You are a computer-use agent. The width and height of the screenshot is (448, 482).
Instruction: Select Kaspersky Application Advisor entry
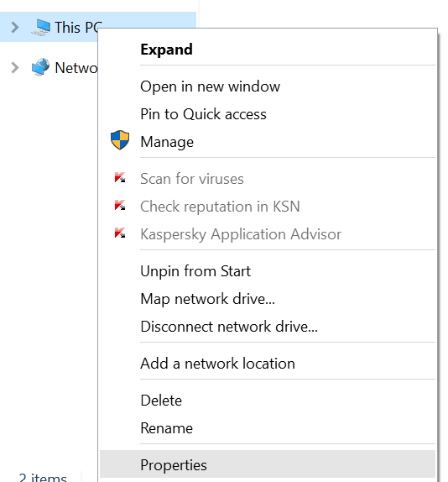(268, 234)
